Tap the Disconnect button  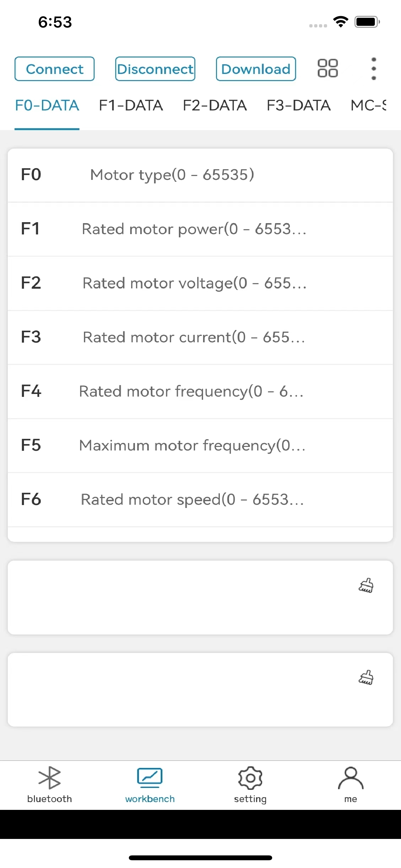click(x=155, y=69)
